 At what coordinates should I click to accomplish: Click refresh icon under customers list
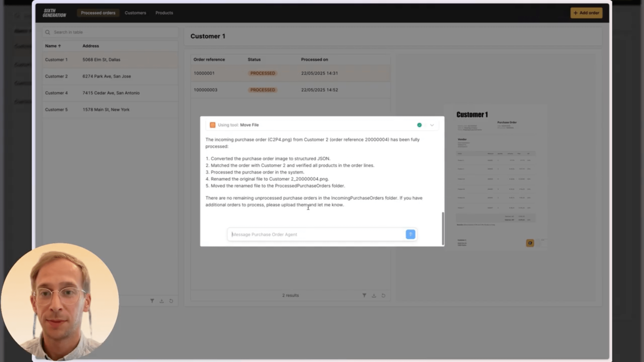click(x=171, y=301)
